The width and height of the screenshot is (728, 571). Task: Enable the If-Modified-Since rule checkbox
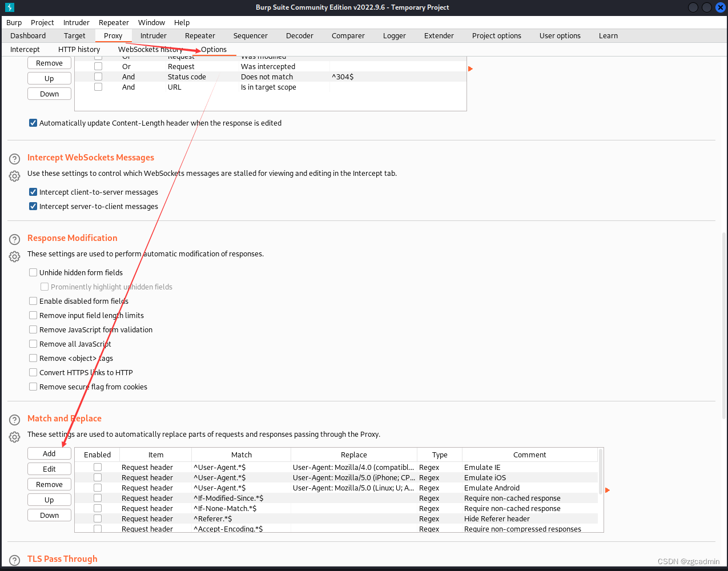(x=98, y=498)
